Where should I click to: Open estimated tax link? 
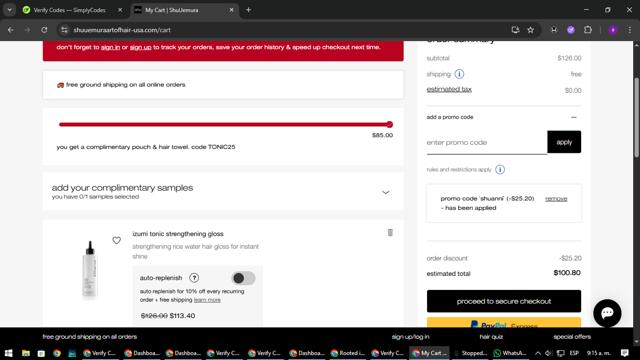pos(449,89)
